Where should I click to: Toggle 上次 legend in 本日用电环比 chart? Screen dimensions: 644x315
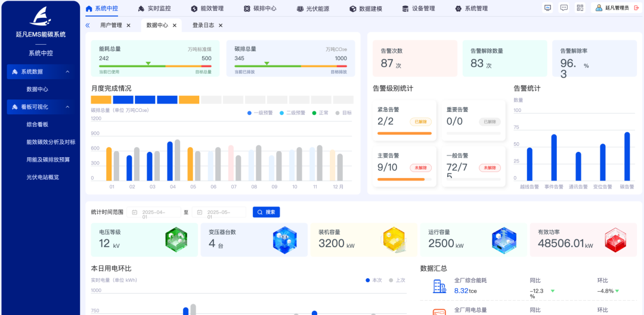click(397, 280)
